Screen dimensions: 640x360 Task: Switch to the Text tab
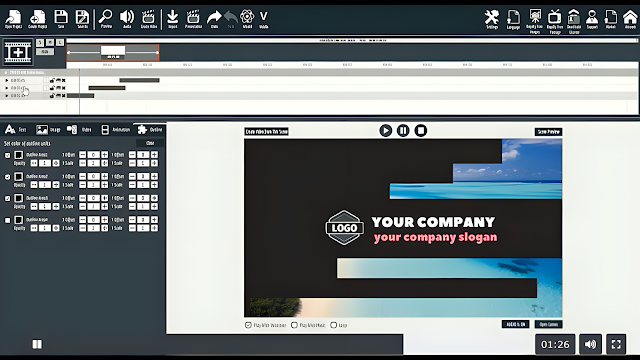coord(16,129)
